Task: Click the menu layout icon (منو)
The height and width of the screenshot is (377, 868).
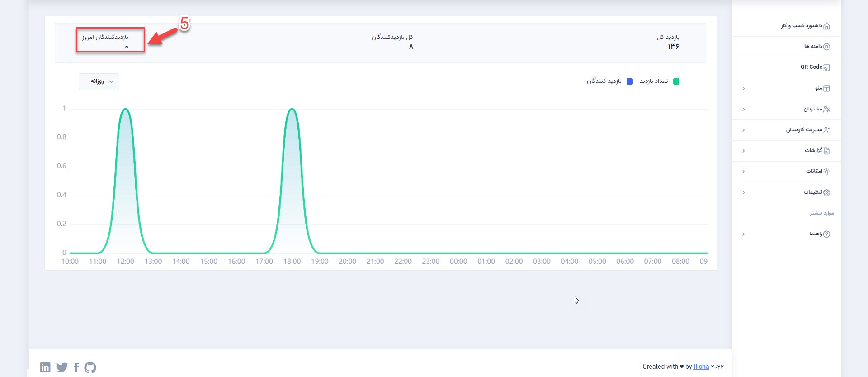Action: coord(827,88)
